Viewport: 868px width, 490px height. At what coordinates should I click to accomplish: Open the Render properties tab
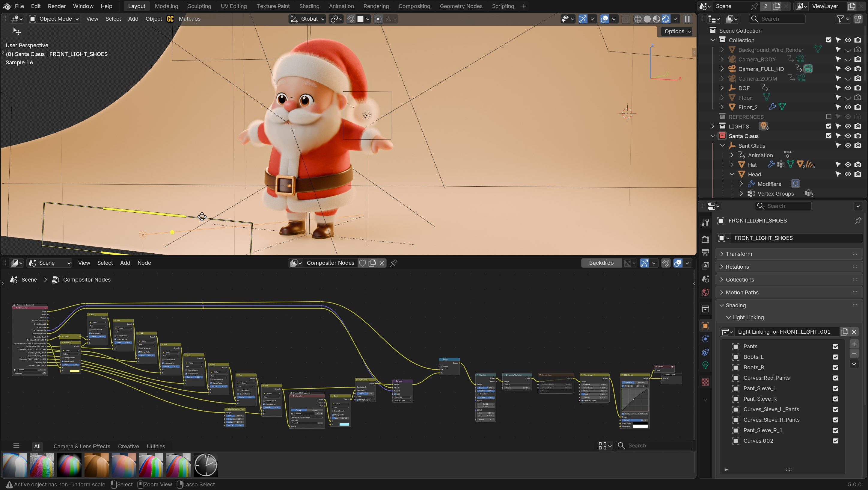point(705,239)
